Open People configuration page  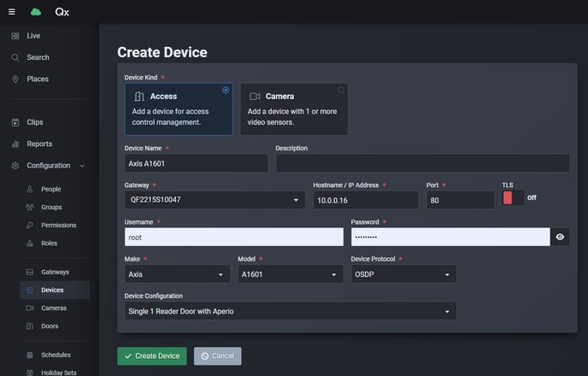(x=51, y=190)
